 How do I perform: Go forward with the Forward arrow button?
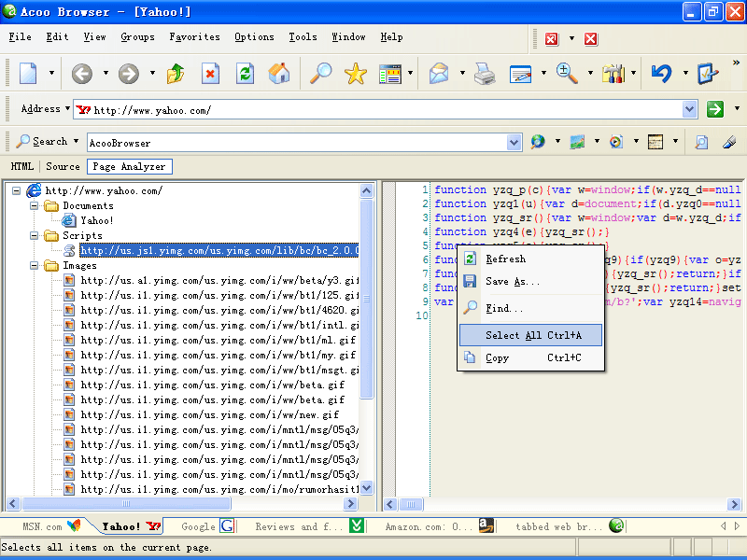[x=129, y=74]
